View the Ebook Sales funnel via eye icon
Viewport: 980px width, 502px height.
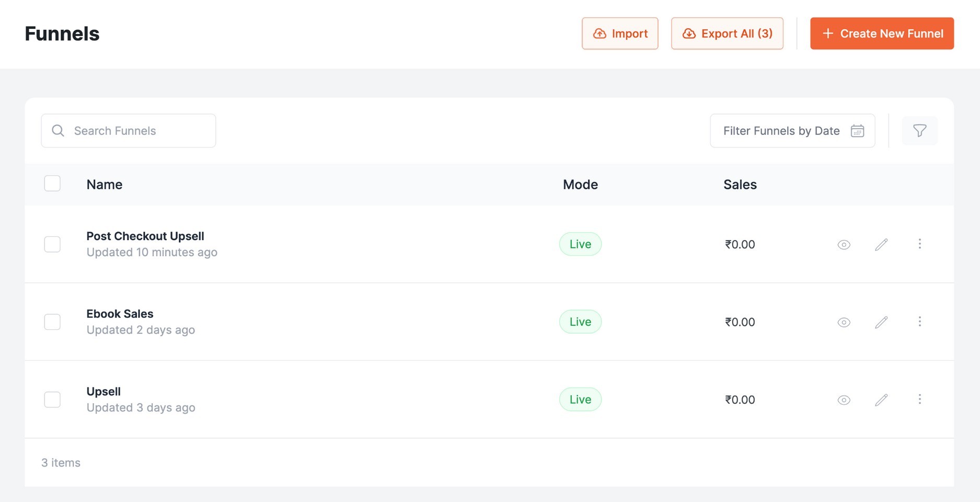click(x=844, y=322)
